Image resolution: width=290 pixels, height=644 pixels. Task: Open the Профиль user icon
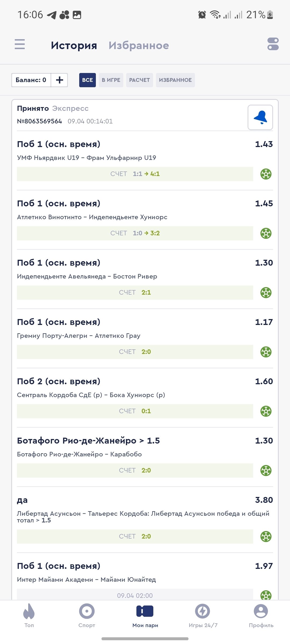261,612
